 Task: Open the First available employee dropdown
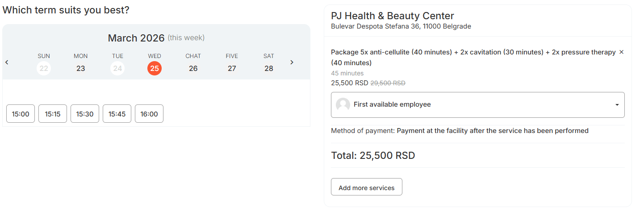[477, 105]
